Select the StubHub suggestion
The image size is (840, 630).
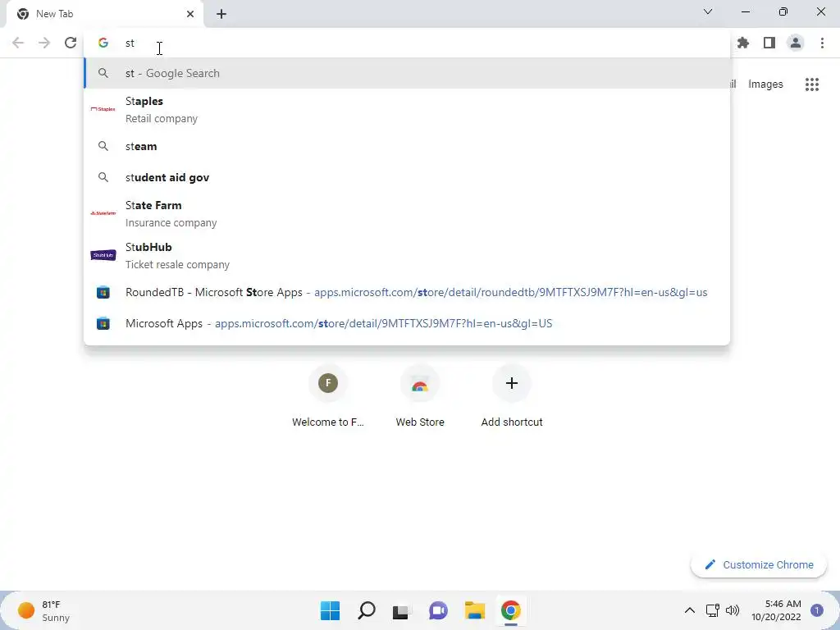tap(407, 256)
